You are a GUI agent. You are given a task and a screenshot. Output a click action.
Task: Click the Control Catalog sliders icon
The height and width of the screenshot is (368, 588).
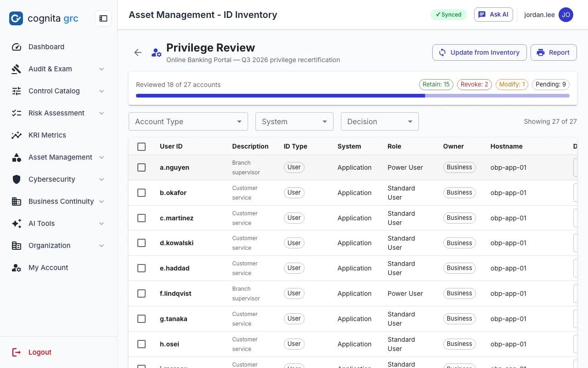(x=17, y=91)
